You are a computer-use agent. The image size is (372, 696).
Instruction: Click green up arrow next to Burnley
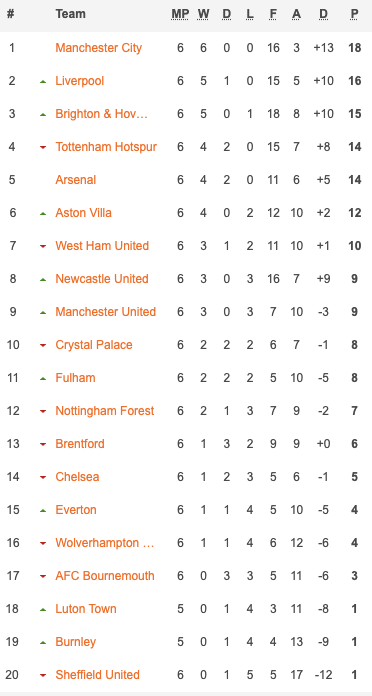(x=43, y=642)
